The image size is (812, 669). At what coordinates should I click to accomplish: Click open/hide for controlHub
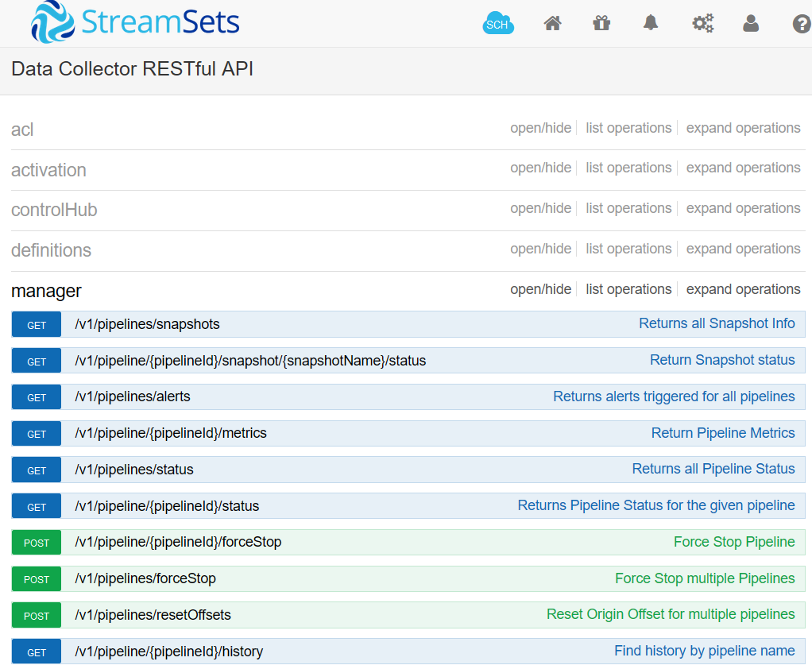(x=540, y=208)
